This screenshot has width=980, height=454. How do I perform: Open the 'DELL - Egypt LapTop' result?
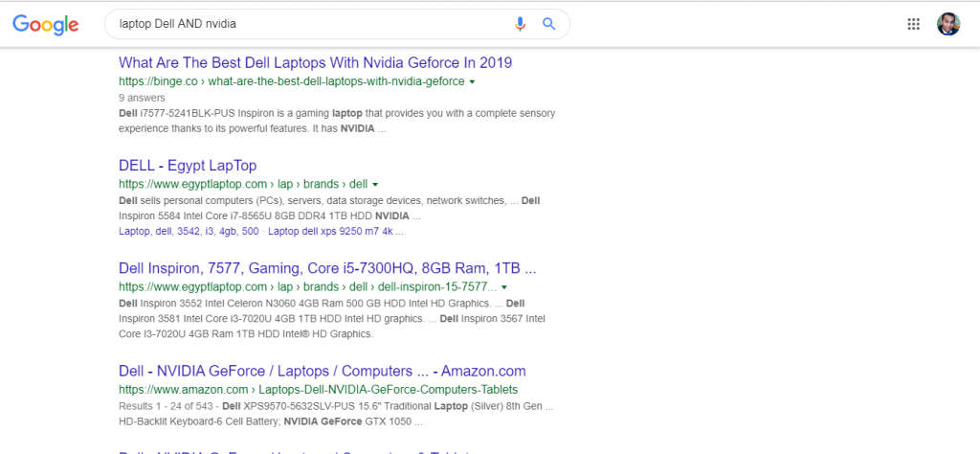[188, 166]
